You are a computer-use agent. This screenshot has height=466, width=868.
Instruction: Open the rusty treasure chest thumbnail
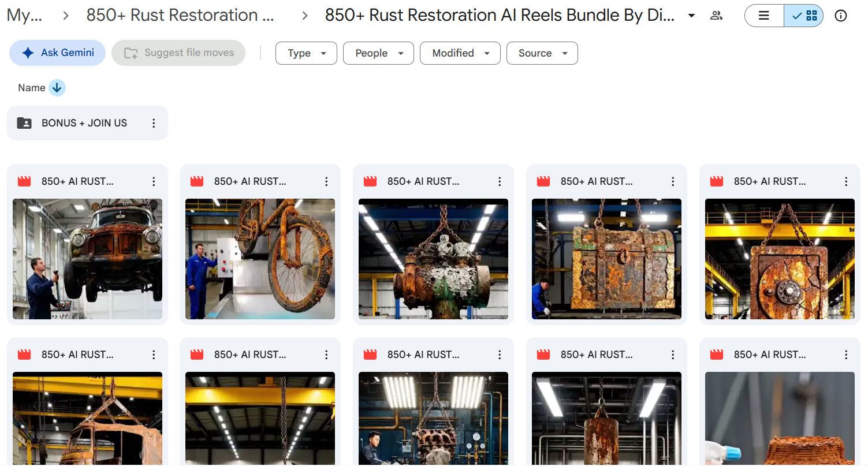(606, 259)
